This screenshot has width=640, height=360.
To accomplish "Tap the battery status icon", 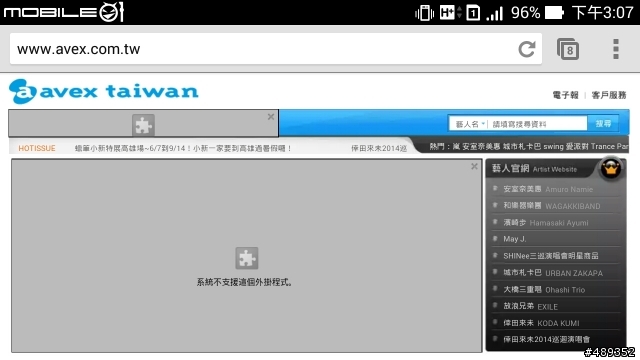I will [554, 13].
